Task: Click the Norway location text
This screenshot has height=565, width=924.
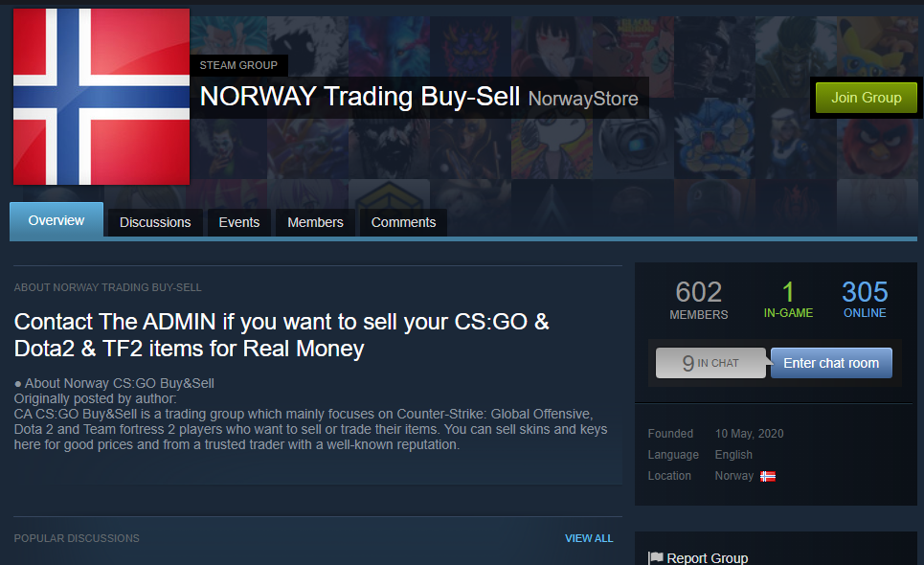Action: [734, 475]
